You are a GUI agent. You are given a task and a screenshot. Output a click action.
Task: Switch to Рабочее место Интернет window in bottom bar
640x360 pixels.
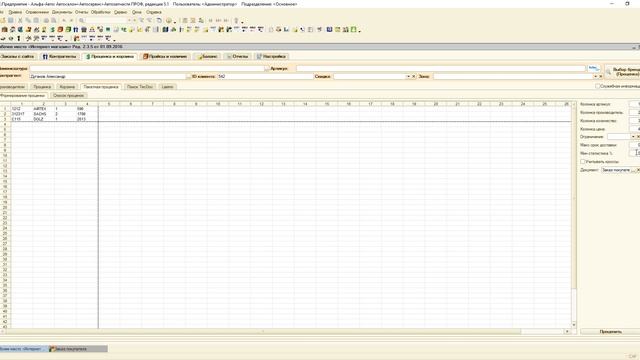[x=23, y=349]
